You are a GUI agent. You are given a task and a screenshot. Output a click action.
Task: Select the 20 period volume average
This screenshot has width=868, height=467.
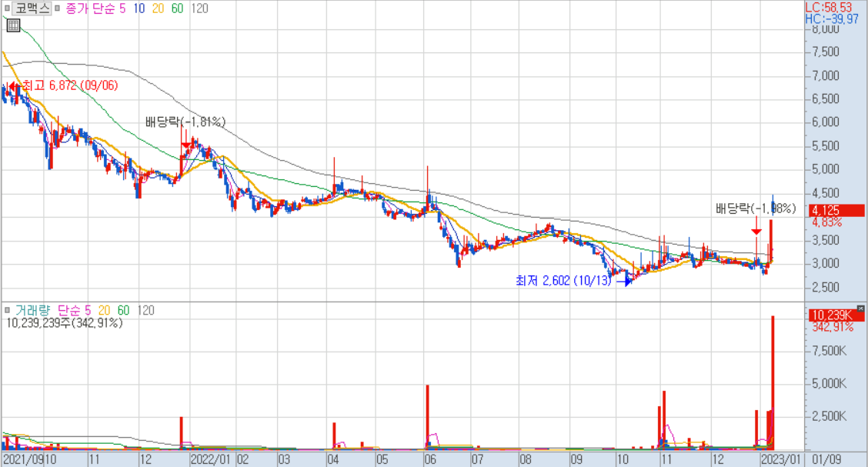pos(104,310)
